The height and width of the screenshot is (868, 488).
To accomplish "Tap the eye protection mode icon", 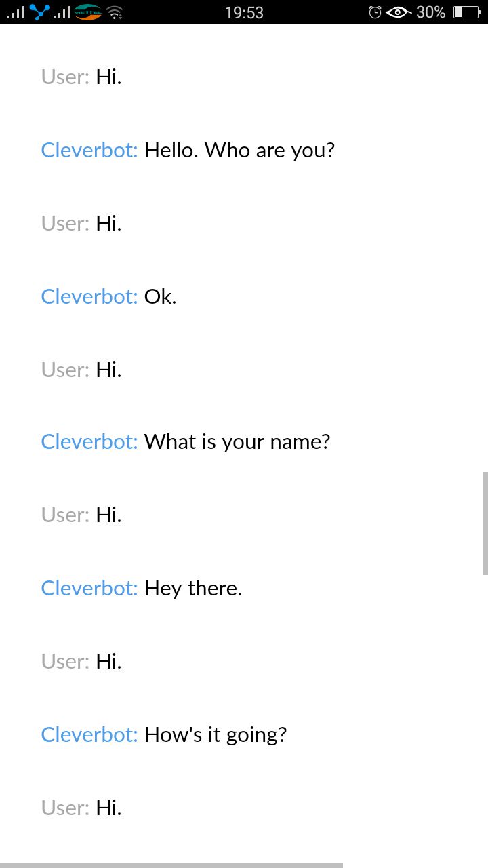I will pyautogui.click(x=398, y=12).
